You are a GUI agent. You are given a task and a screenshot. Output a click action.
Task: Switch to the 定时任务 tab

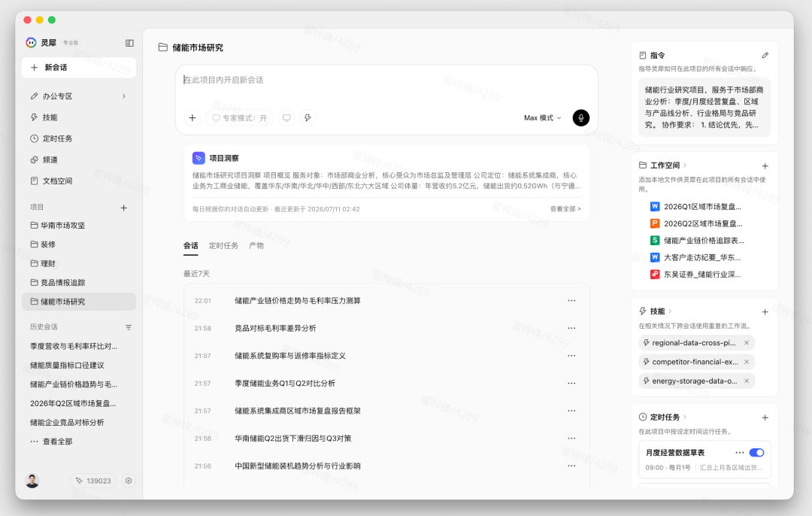(x=223, y=245)
